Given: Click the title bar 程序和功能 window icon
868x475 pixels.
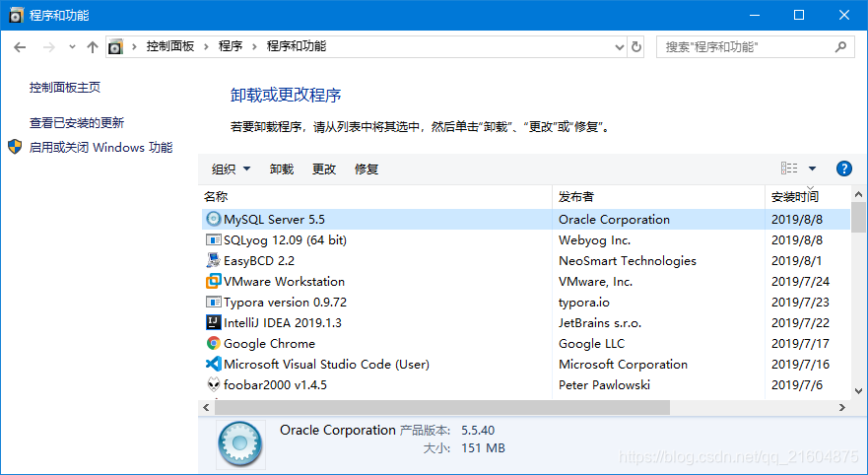Looking at the screenshot, I should tap(16, 15).
